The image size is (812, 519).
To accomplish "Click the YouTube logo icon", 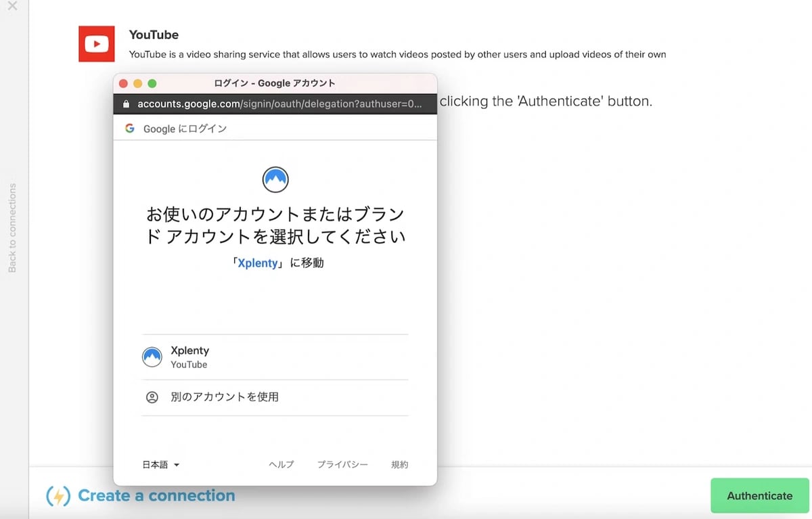I will 97,44.
